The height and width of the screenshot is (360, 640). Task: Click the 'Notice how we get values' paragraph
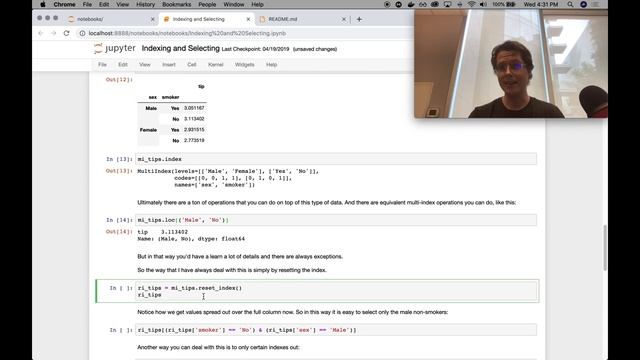[x=292, y=312]
